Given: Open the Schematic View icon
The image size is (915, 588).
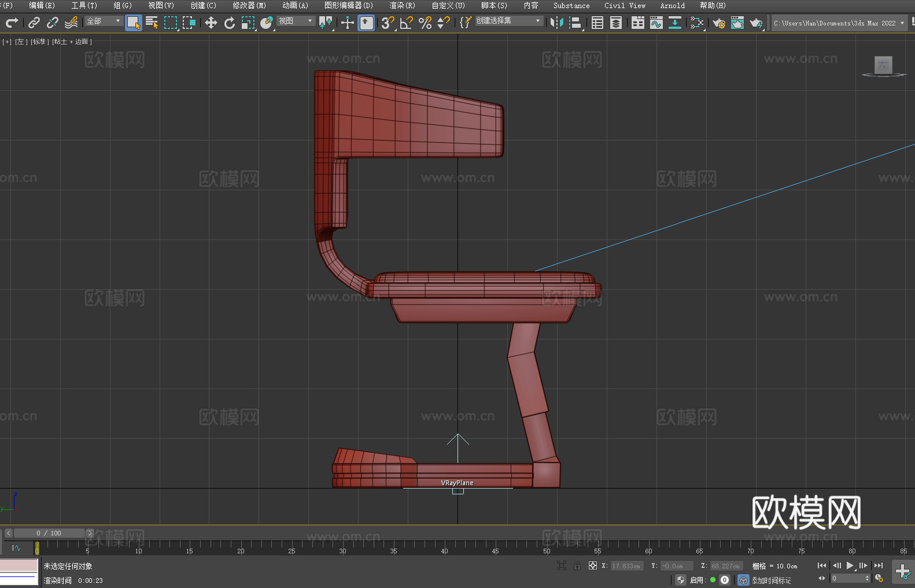Looking at the screenshot, I should pos(697,23).
